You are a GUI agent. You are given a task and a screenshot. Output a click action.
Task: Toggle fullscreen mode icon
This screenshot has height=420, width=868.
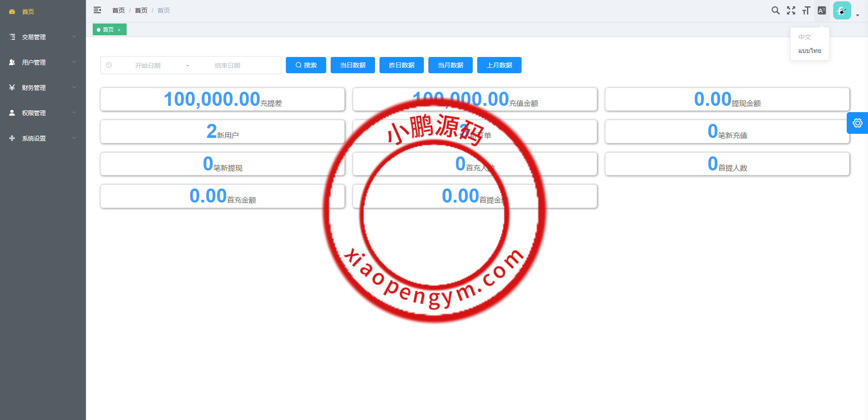[791, 10]
